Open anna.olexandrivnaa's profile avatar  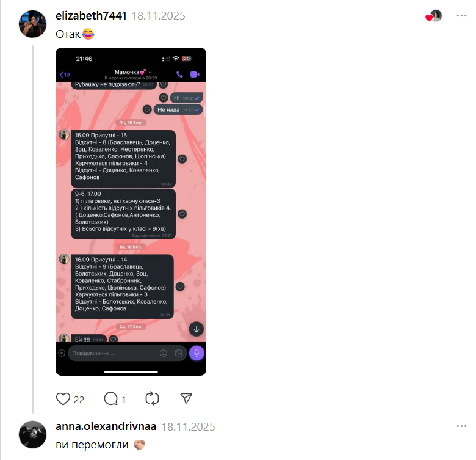pyautogui.click(x=32, y=434)
